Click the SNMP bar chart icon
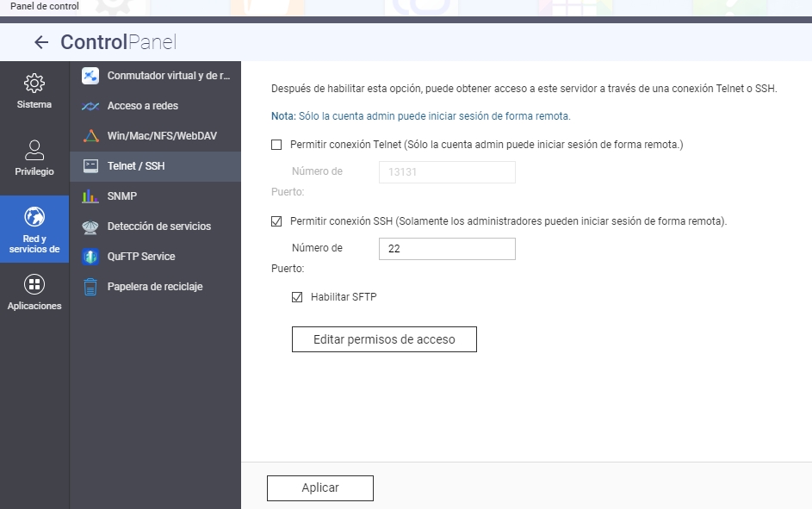812x509 pixels. point(90,196)
